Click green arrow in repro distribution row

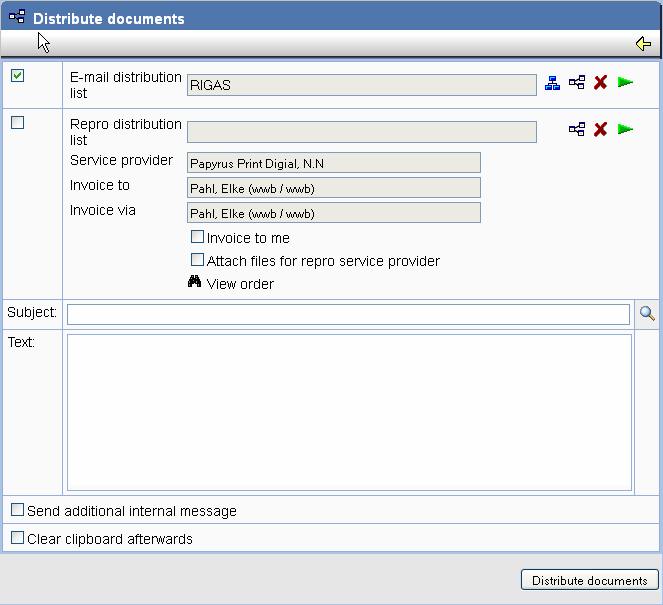(x=626, y=130)
